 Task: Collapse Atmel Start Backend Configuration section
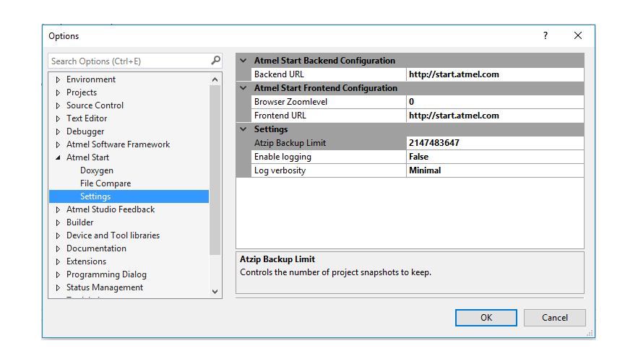click(x=243, y=61)
